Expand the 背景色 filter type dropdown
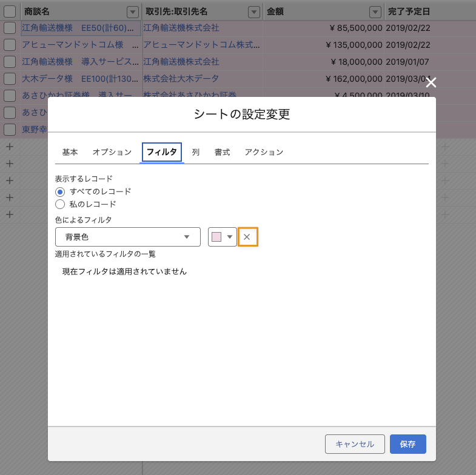Screen dimensions: 476x475 (x=127, y=237)
